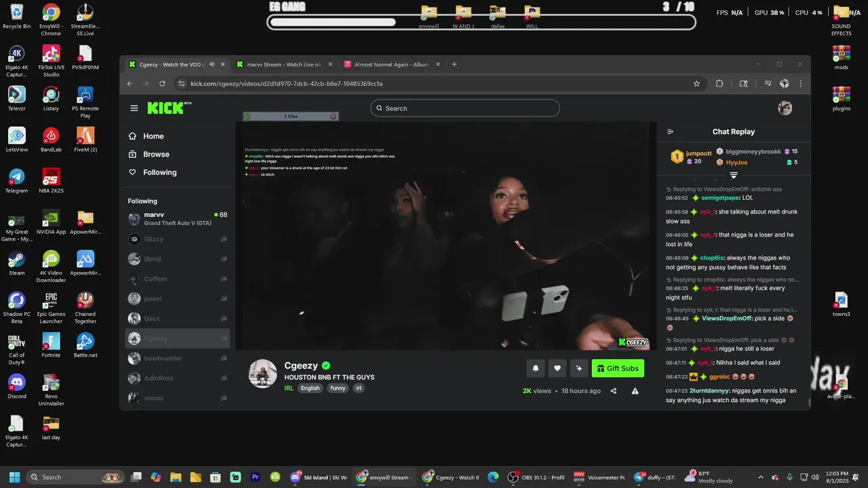Collapse the Chat Replay panel icon
868x488 pixels.
[670, 132]
